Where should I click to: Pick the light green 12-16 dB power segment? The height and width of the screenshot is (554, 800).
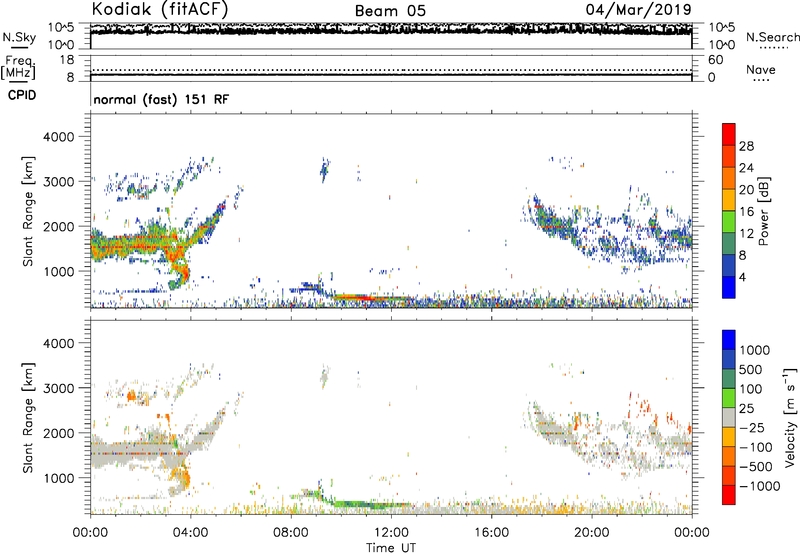[x=729, y=222]
